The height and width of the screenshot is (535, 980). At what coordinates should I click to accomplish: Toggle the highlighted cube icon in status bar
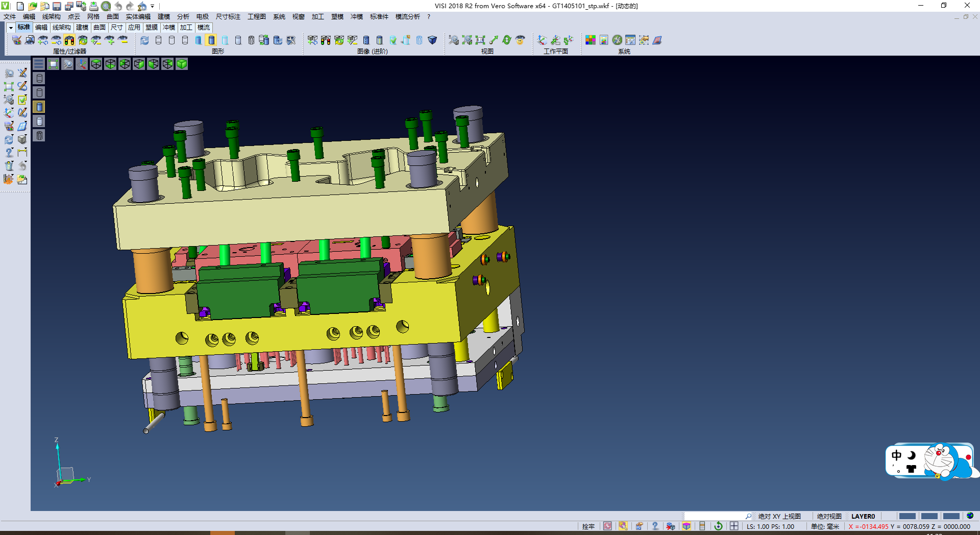pos(687,526)
